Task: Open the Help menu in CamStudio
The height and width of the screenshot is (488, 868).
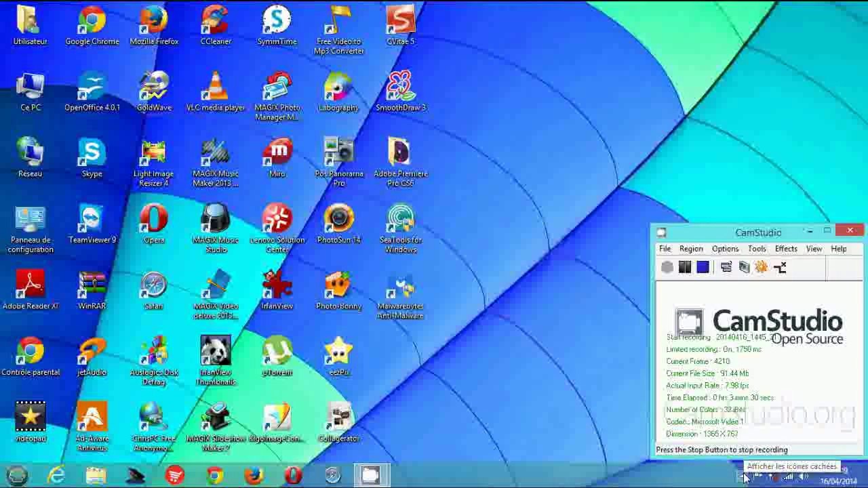Action: [x=839, y=249]
